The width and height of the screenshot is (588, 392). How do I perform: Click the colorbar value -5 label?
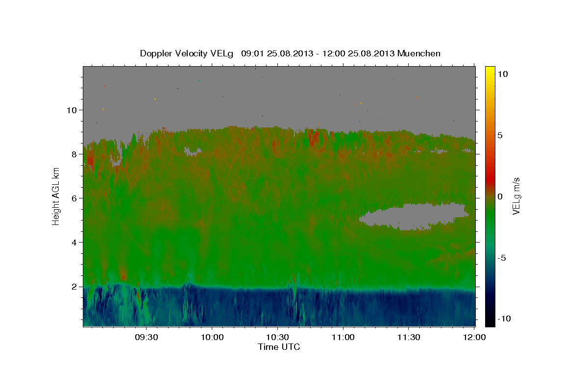tap(501, 258)
